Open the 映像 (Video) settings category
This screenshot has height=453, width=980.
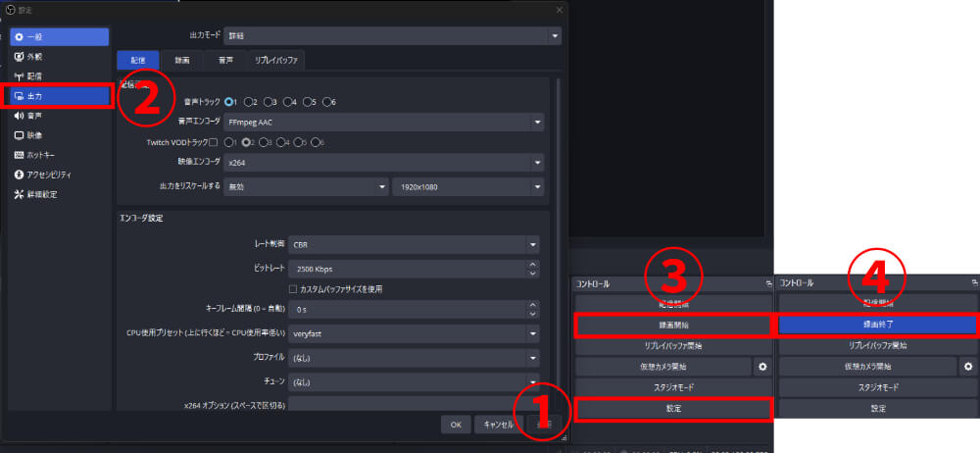tap(60, 135)
